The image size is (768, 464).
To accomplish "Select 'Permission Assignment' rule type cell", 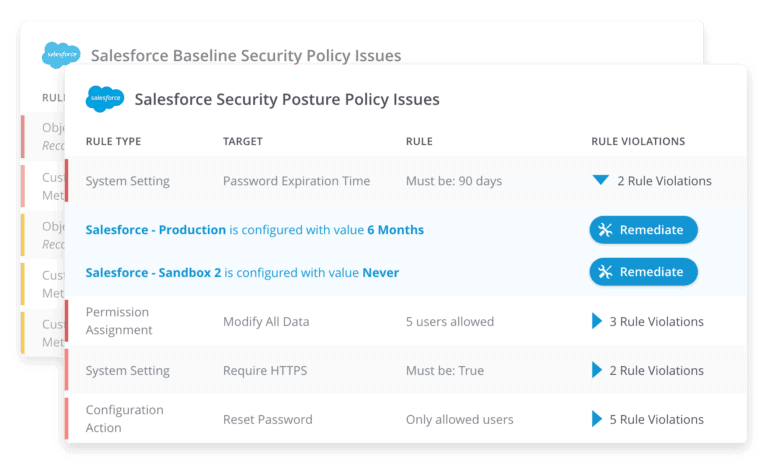I will (x=119, y=321).
